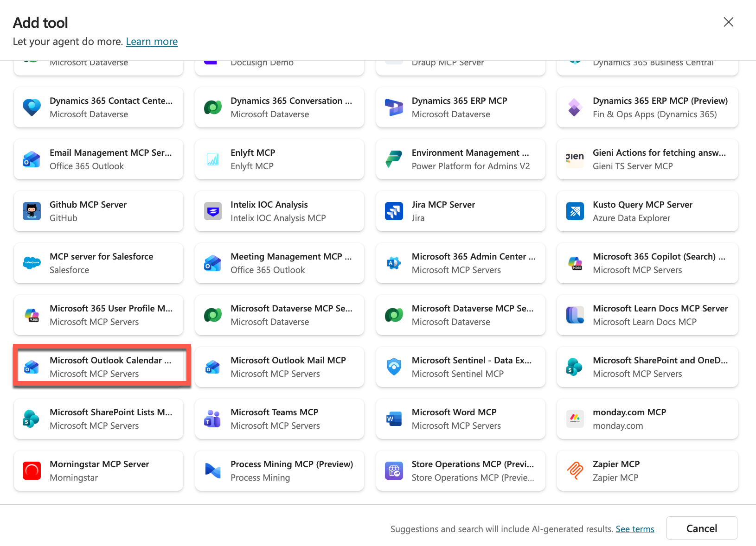Image resolution: width=756 pixels, height=546 pixels.
Task: Click the Process Mining MCP Preview tile
Action: tap(279, 470)
